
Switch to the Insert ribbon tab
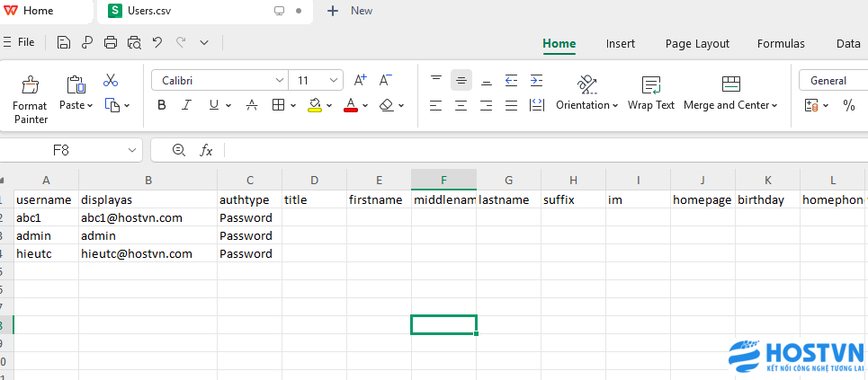pyautogui.click(x=620, y=43)
